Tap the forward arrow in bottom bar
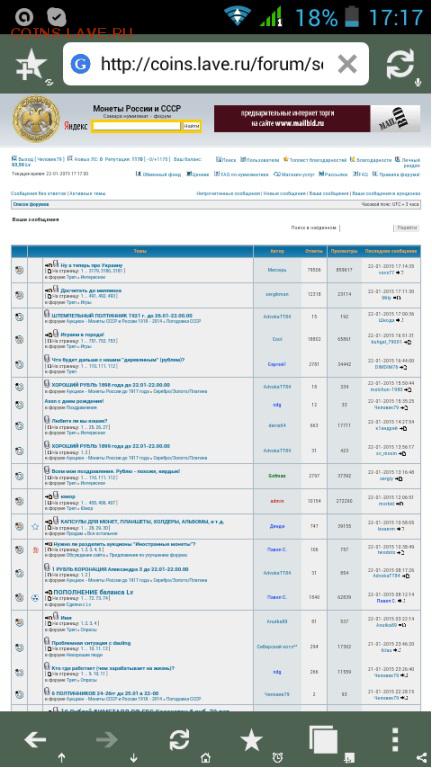432x768 pixels. coord(107,739)
